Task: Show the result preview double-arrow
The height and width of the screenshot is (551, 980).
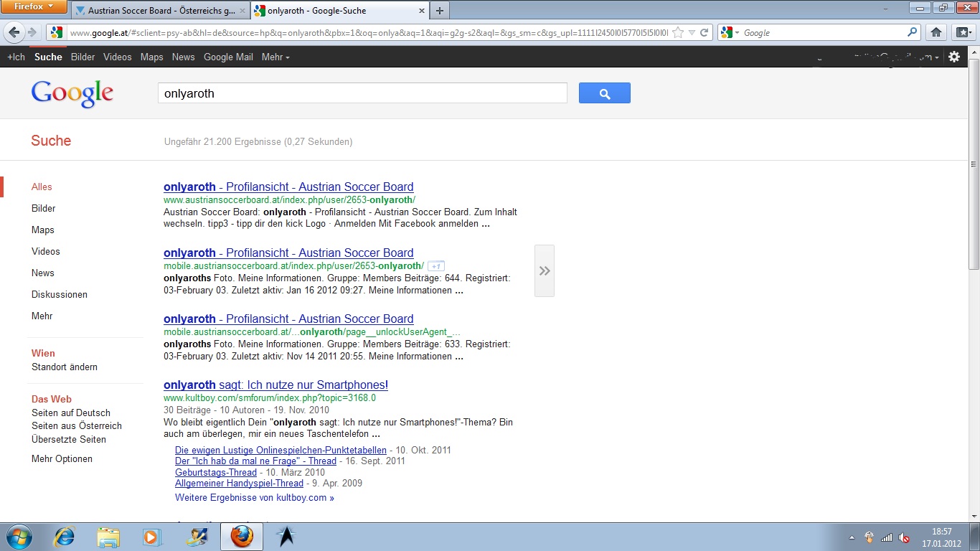Action: (545, 270)
